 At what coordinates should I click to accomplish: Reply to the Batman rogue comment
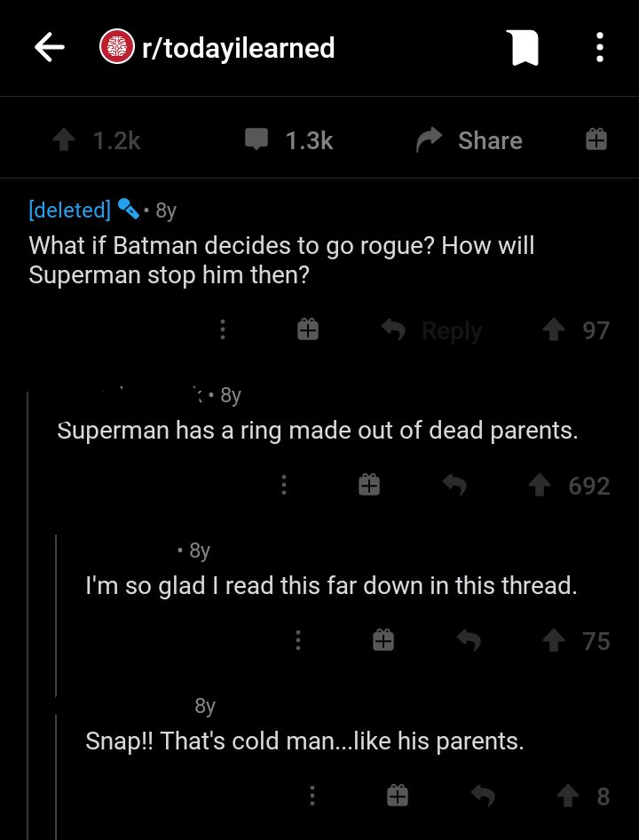[432, 330]
